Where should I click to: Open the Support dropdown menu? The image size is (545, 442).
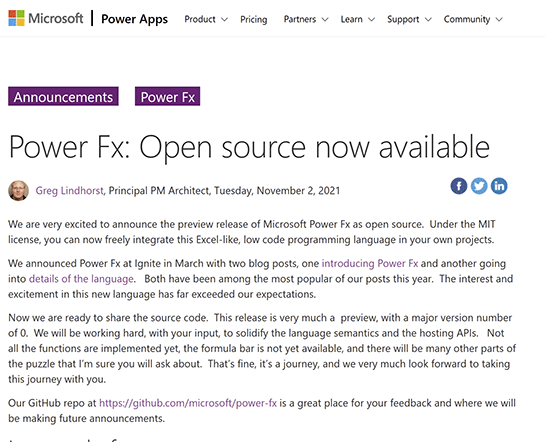(409, 19)
